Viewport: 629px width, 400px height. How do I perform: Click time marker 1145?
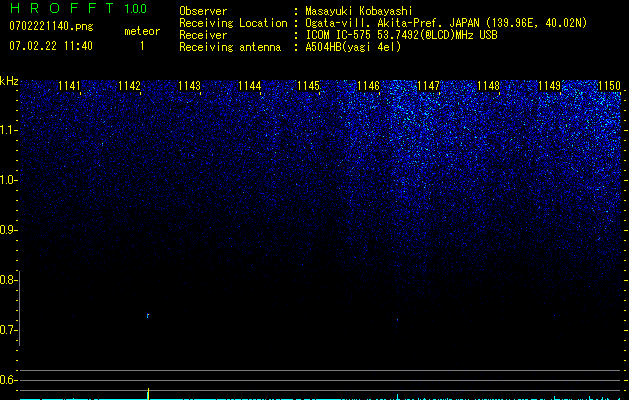click(308, 86)
